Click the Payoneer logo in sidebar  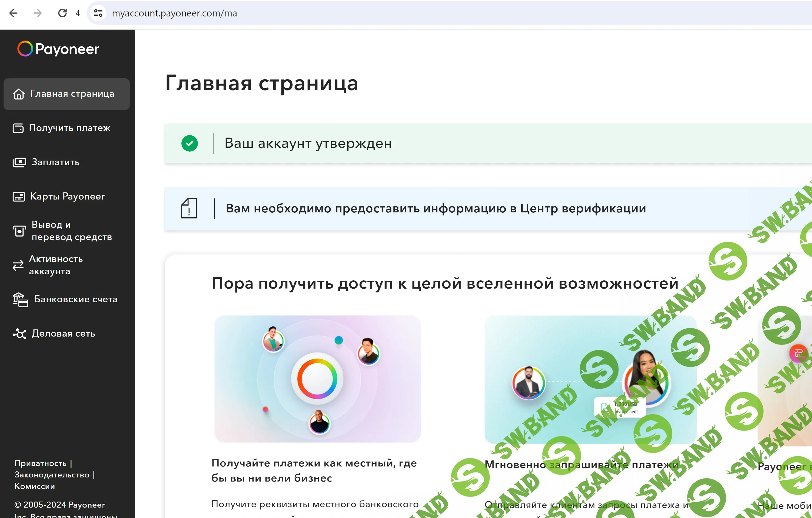[x=58, y=49]
